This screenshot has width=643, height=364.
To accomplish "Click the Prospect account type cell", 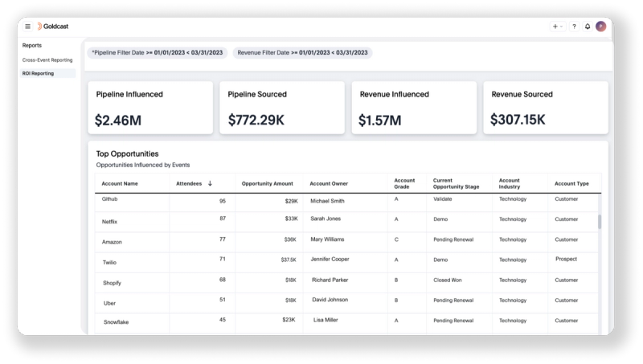I will [x=567, y=259].
